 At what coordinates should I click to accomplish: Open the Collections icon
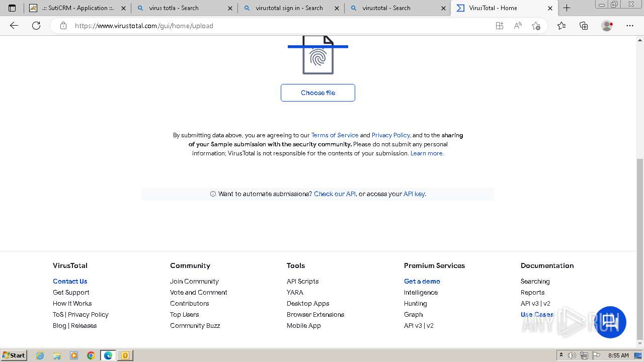click(584, 26)
